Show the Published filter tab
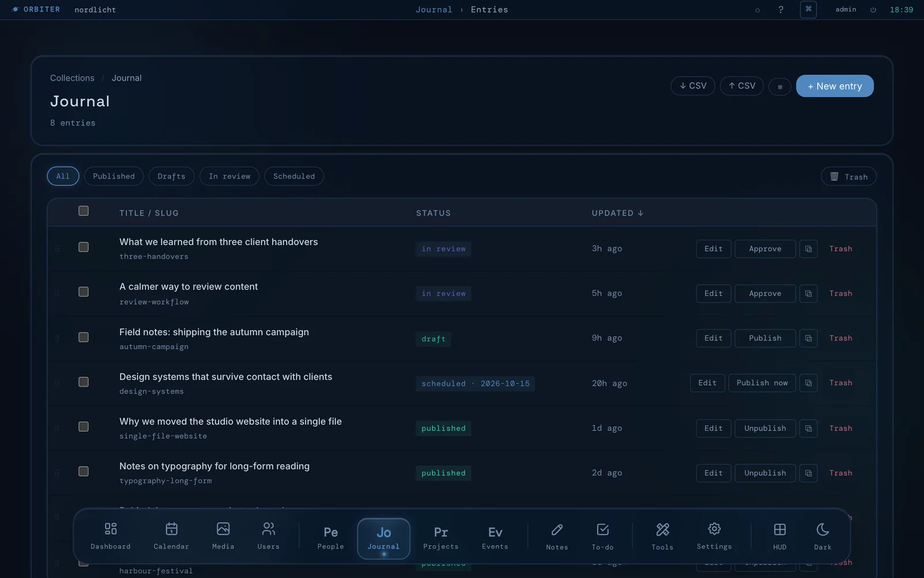This screenshot has width=924, height=578. click(x=114, y=176)
